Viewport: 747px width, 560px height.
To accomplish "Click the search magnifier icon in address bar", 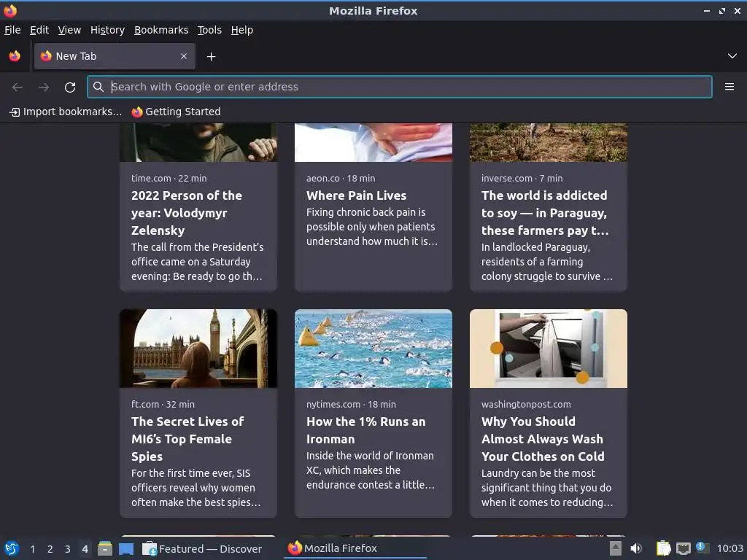I will 98,87.
